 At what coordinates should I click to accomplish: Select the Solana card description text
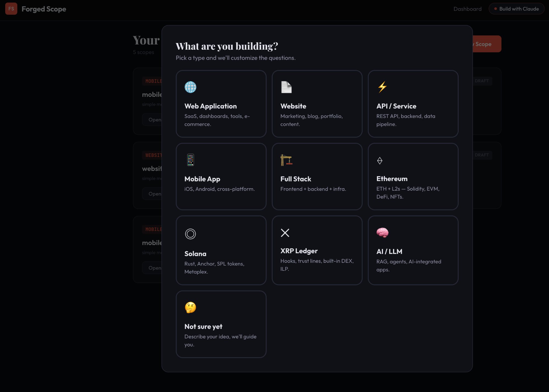tap(214, 267)
